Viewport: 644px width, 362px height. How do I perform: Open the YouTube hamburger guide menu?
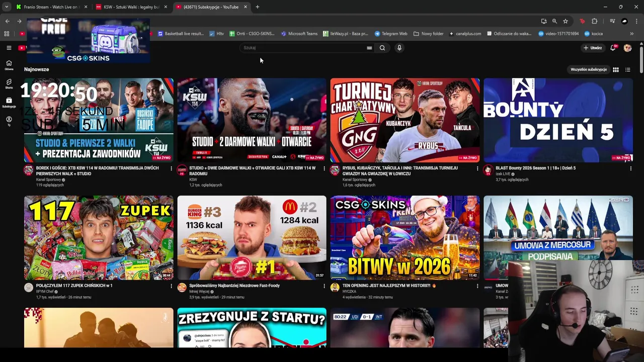9,48
